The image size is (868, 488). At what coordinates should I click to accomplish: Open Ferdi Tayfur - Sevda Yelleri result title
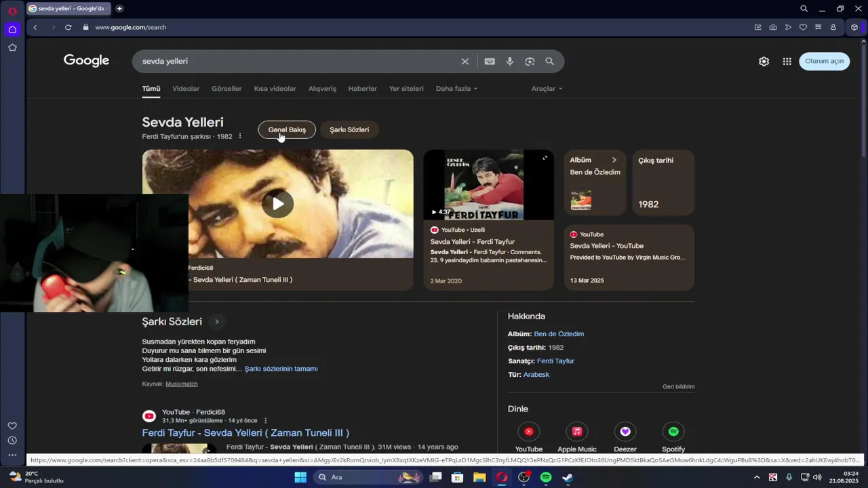245,433
